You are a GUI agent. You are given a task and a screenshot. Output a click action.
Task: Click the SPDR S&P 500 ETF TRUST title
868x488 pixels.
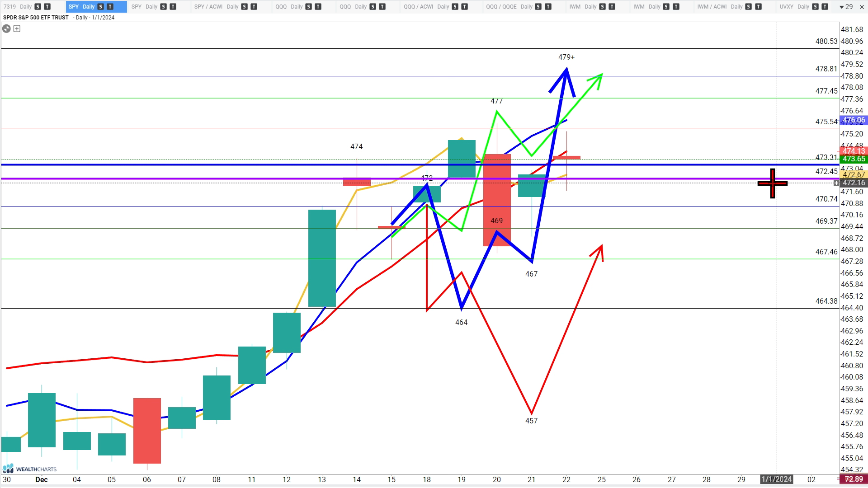[x=36, y=18]
